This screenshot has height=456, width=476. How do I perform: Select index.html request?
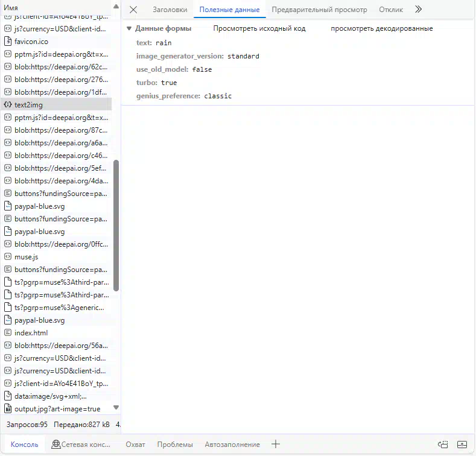pyautogui.click(x=57, y=333)
